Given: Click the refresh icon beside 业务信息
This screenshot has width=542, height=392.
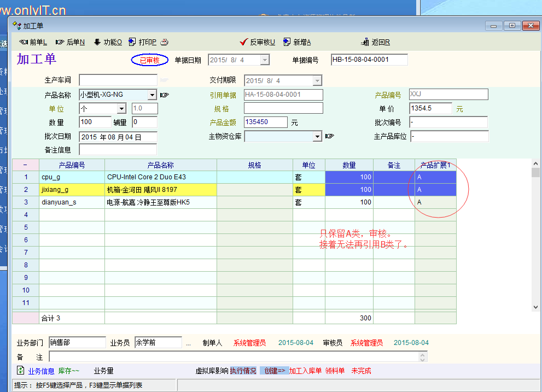Looking at the screenshot, I should tap(21, 371).
